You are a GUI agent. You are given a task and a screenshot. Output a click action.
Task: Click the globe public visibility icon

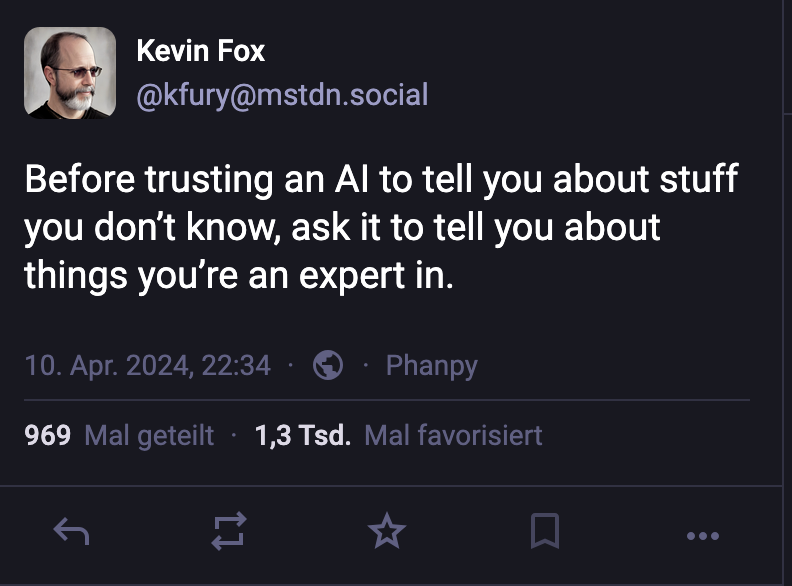pos(328,365)
